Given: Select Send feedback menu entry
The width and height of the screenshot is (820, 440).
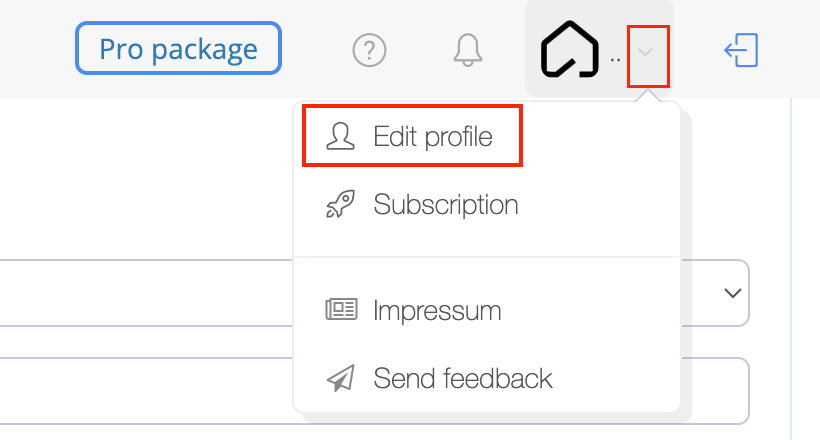Looking at the screenshot, I should (x=487, y=378).
